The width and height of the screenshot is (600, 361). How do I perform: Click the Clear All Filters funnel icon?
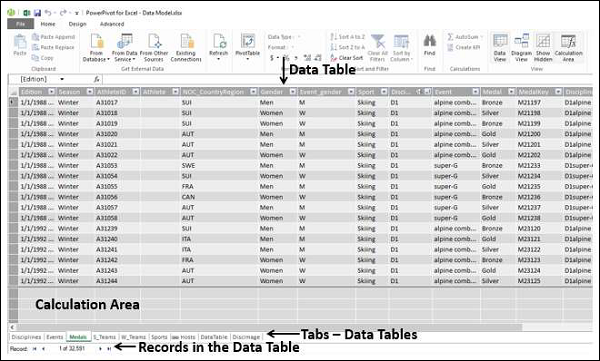(378, 41)
